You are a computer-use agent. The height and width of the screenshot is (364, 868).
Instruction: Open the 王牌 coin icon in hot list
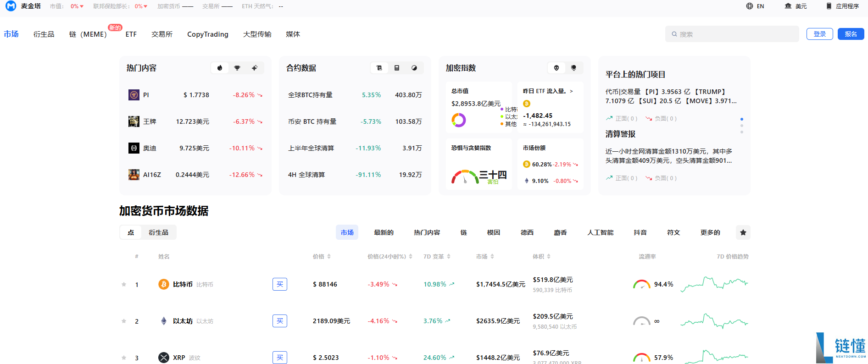tap(134, 121)
